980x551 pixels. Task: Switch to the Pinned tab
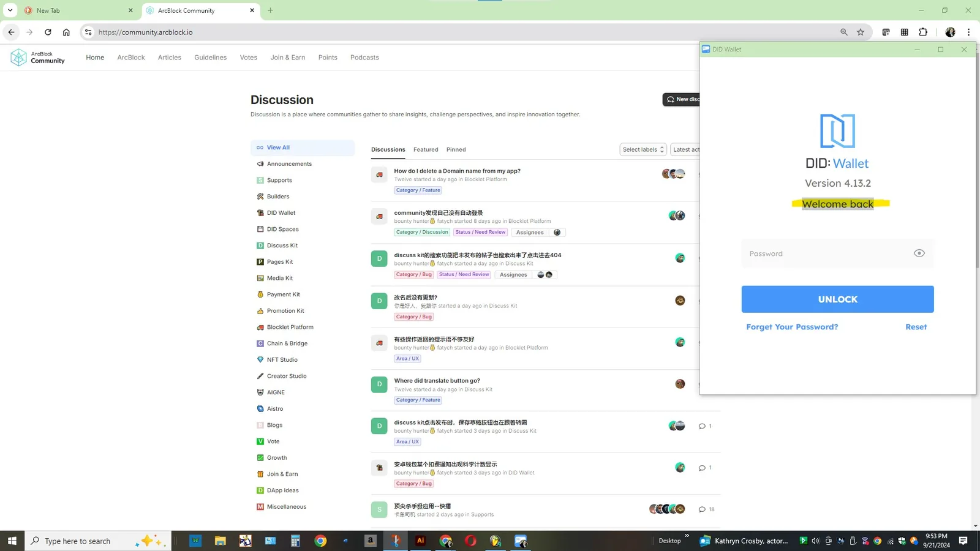(x=456, y=149)
